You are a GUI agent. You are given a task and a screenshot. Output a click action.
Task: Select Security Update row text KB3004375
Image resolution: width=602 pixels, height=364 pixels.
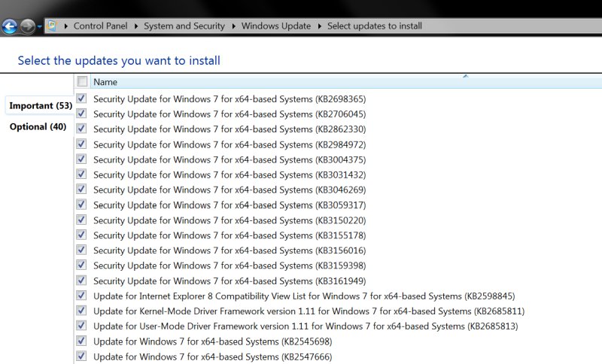[x=230, y=159]
